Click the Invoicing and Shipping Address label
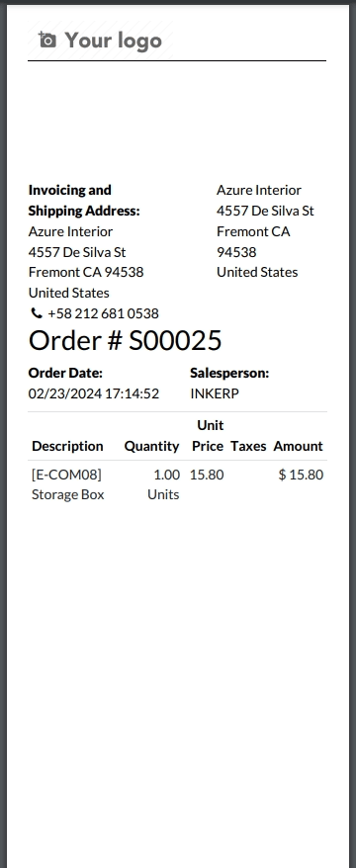The image size is (356, 868). 84,200
